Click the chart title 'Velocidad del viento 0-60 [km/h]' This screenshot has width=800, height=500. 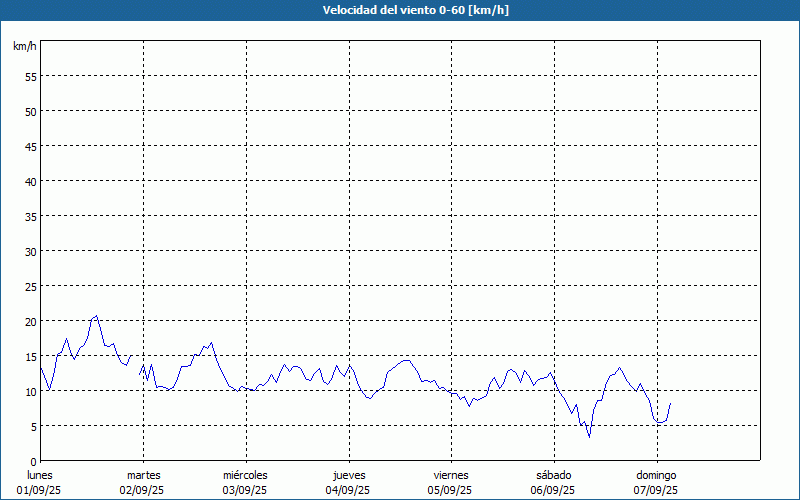pos(415,10)
